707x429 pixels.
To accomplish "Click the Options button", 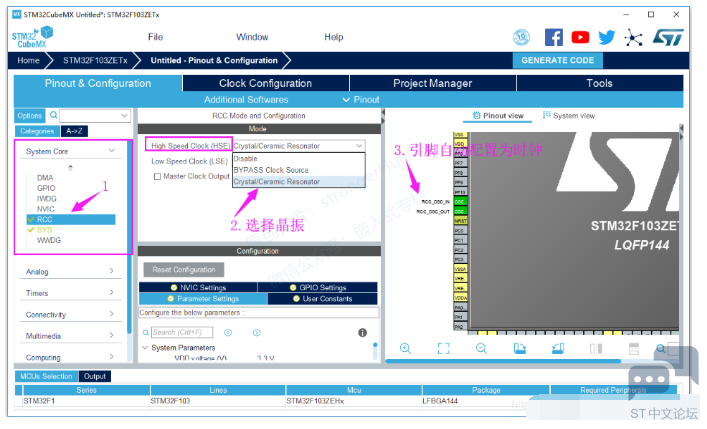I will (x=30, y=115).
